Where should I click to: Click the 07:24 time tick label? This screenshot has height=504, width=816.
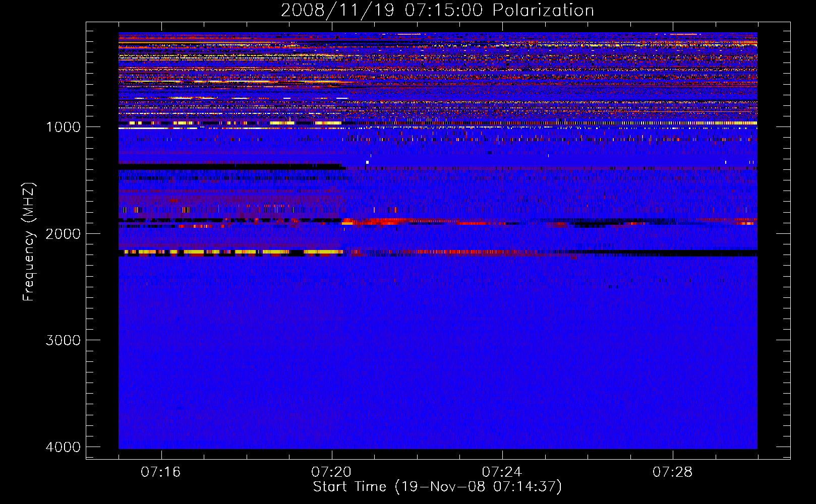pyautogui.click(x=502, y=472)
